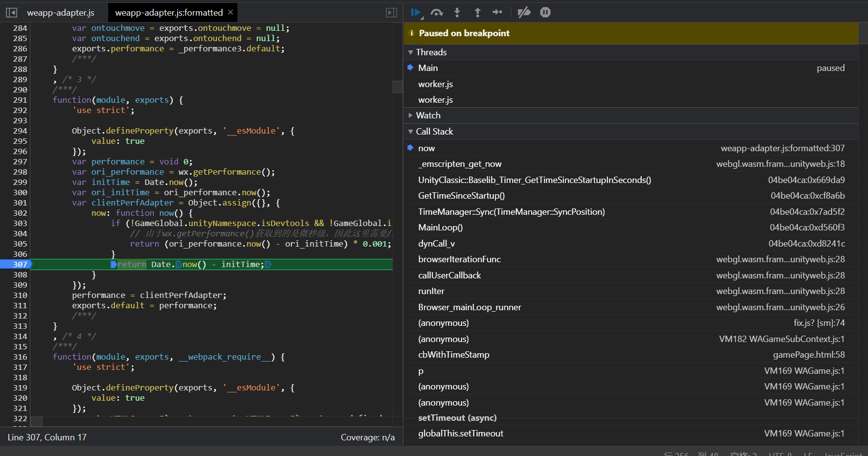Select the 'p' stack frame
Image resolution: width=868 pixels, height=456 pixels.
(631, 371)
